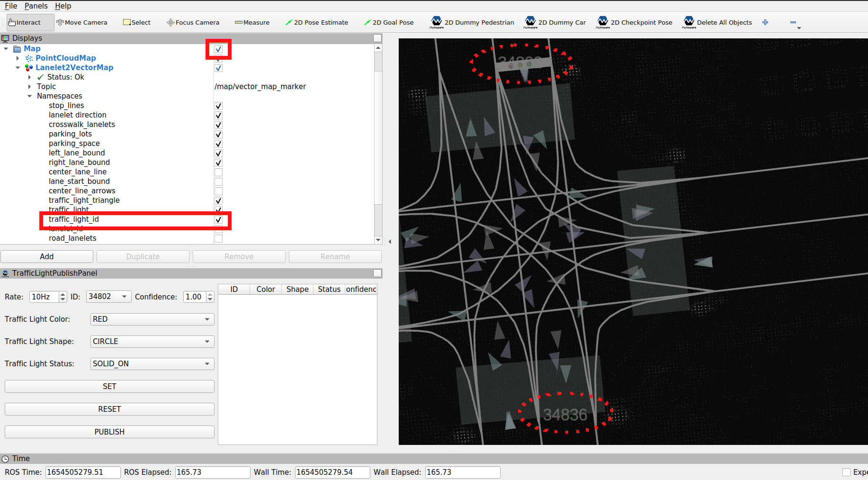Viewport: 868px width, 480px height.
Task: Choose the 2D Dummy Pedestrian tool
Action: (472, 22)
